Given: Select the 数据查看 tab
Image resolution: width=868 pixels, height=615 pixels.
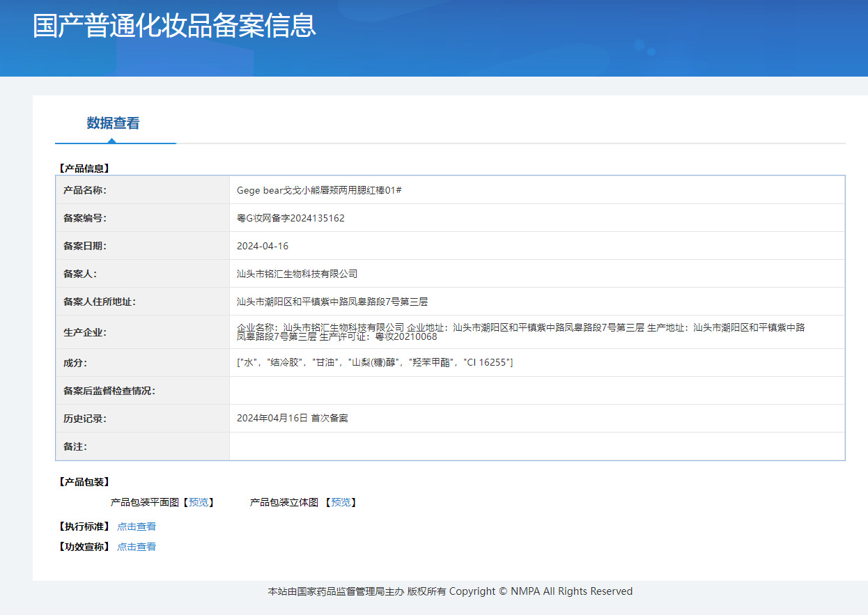Looking at the screenshot, I should coord(113,123).
